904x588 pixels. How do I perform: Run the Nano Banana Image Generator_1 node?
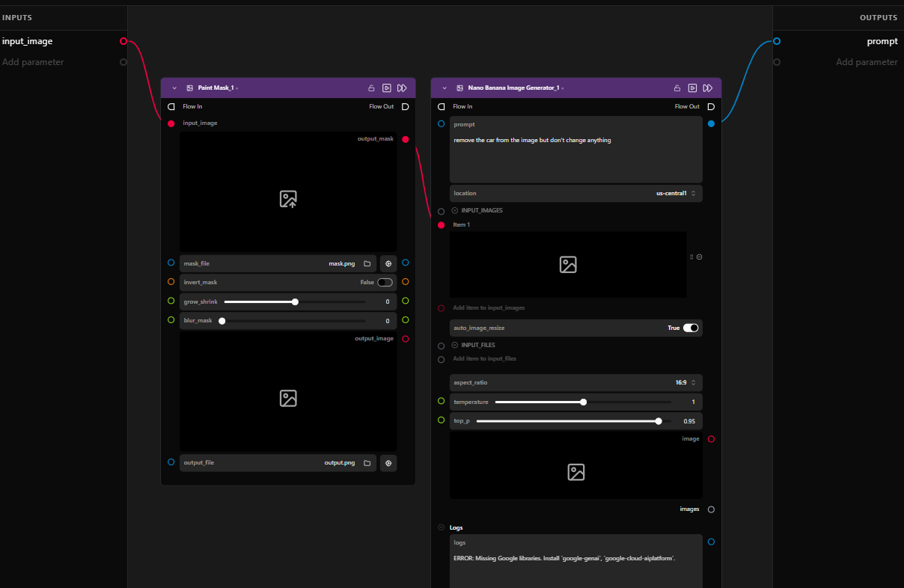693,88
